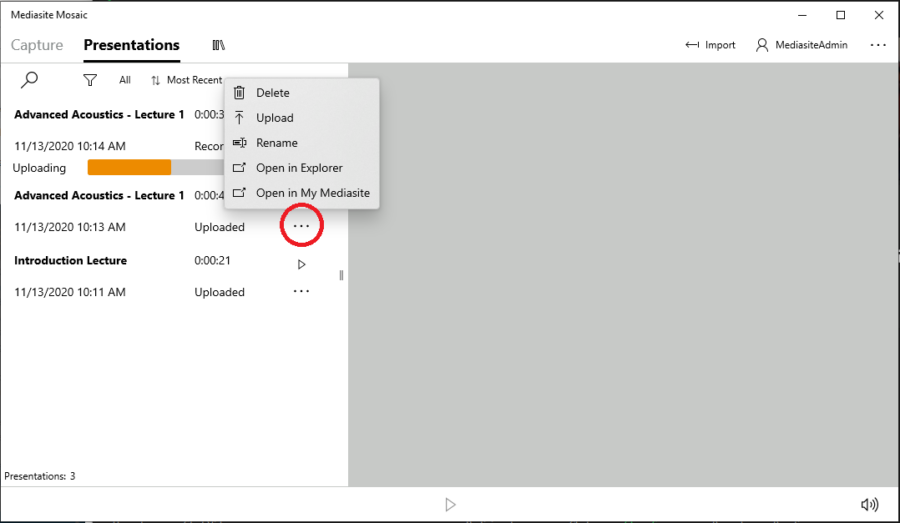
Task: Choose Open in My Mediasite entry
Action: [302, 193]
